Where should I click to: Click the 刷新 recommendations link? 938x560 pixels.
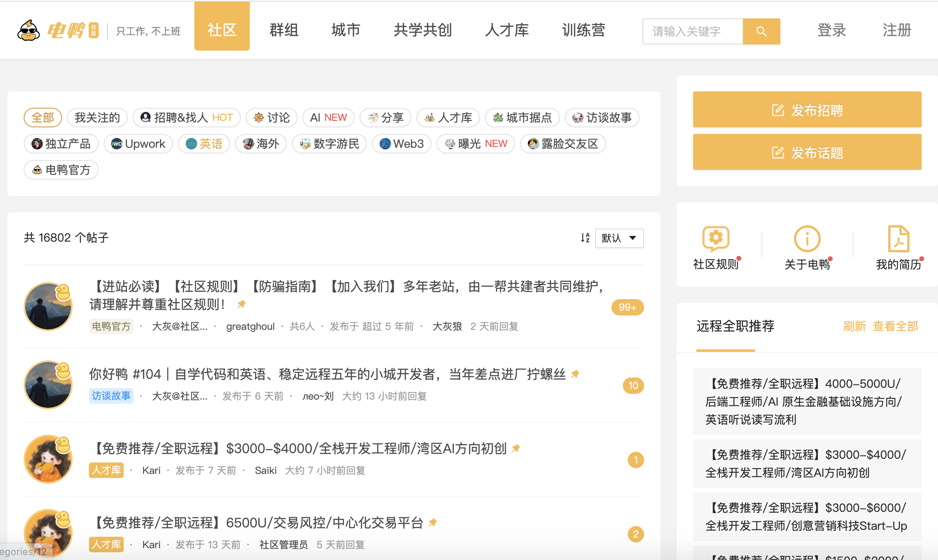point(854,326)
